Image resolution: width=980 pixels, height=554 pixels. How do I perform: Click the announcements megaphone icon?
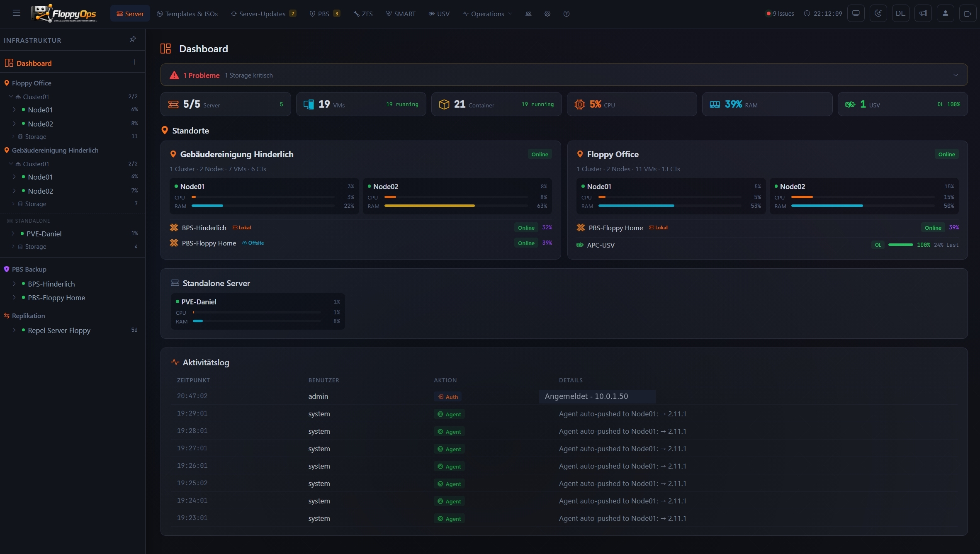924,13
